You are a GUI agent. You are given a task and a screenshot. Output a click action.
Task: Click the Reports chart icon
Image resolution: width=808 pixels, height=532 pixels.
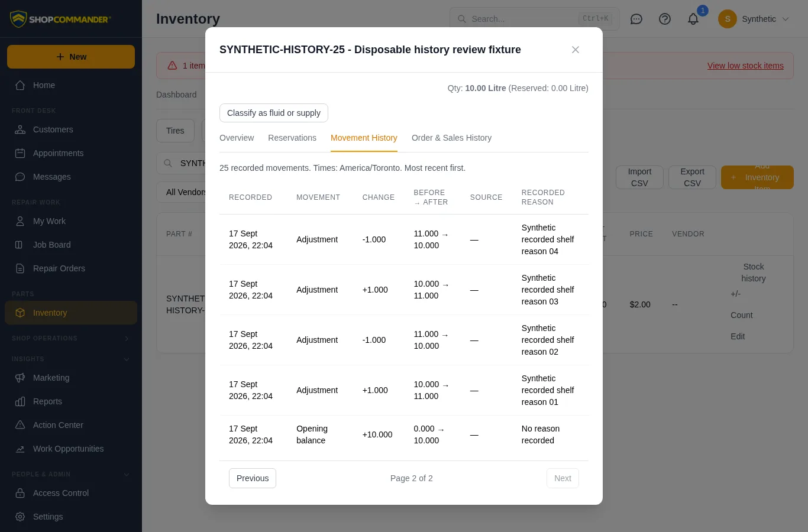20,401
